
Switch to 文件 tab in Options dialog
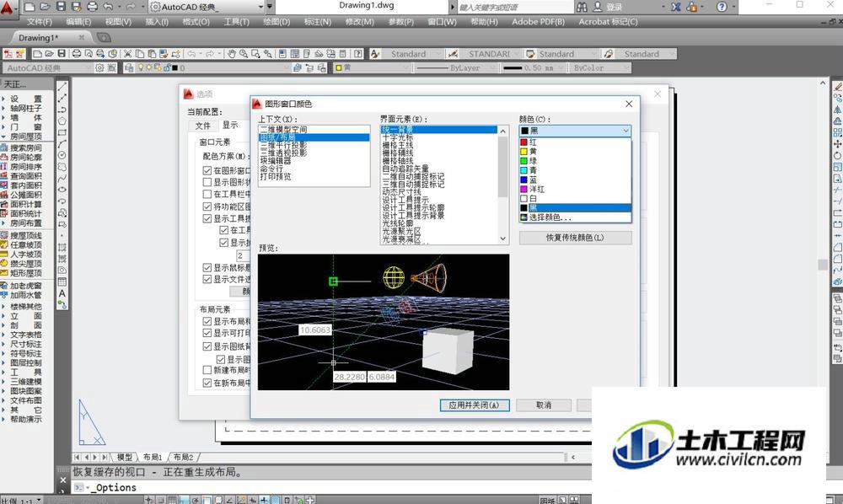202,126
